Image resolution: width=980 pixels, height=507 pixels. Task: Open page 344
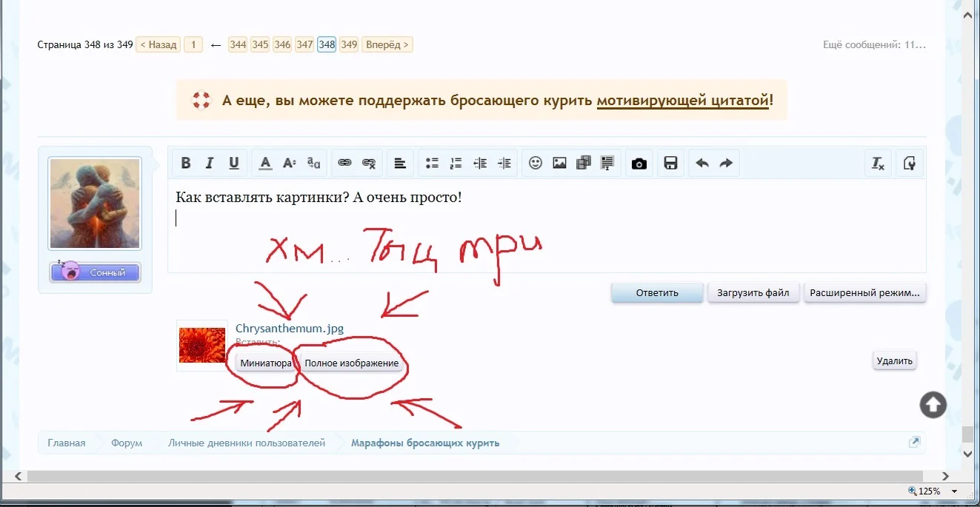[238, 44]
